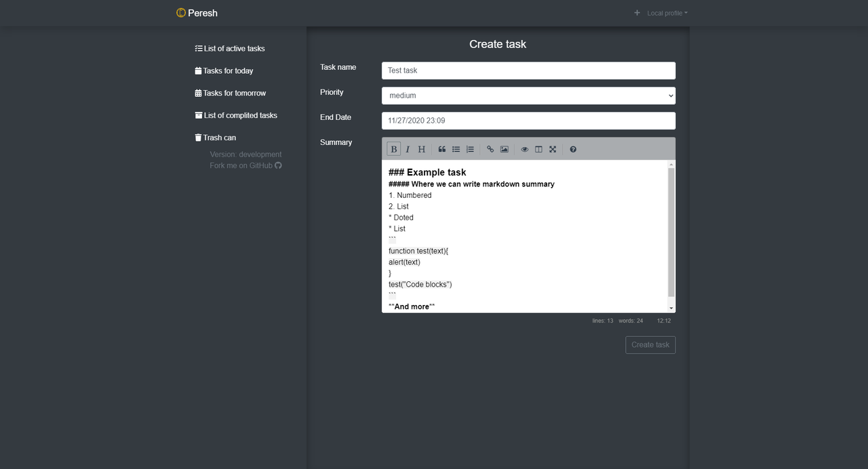Click 'Version: development' text
The image size is (868, 469).
click(245, 155)
